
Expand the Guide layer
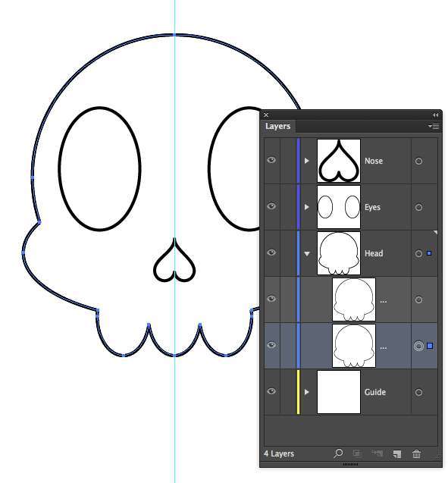pos(307,392)
